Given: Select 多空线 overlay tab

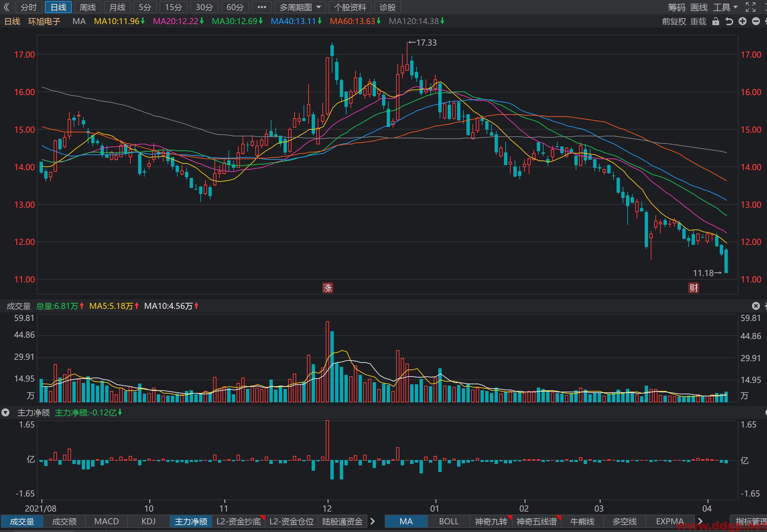Looking at the screenshot, I should point(625,521).
